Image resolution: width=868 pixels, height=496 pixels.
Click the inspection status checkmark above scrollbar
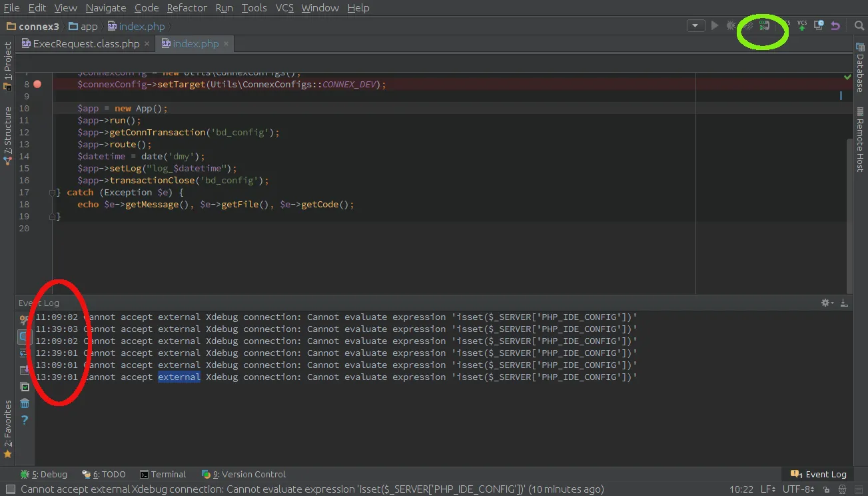click(848, 77)
